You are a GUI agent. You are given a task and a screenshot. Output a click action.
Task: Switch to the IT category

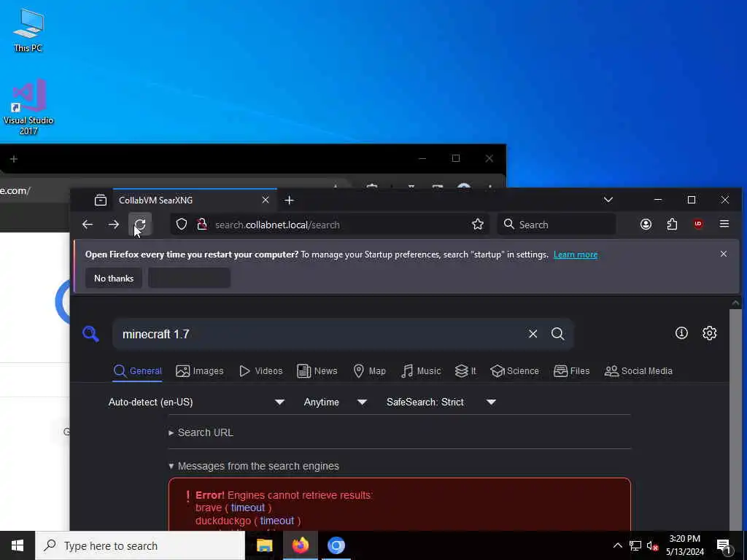[465, 371]
